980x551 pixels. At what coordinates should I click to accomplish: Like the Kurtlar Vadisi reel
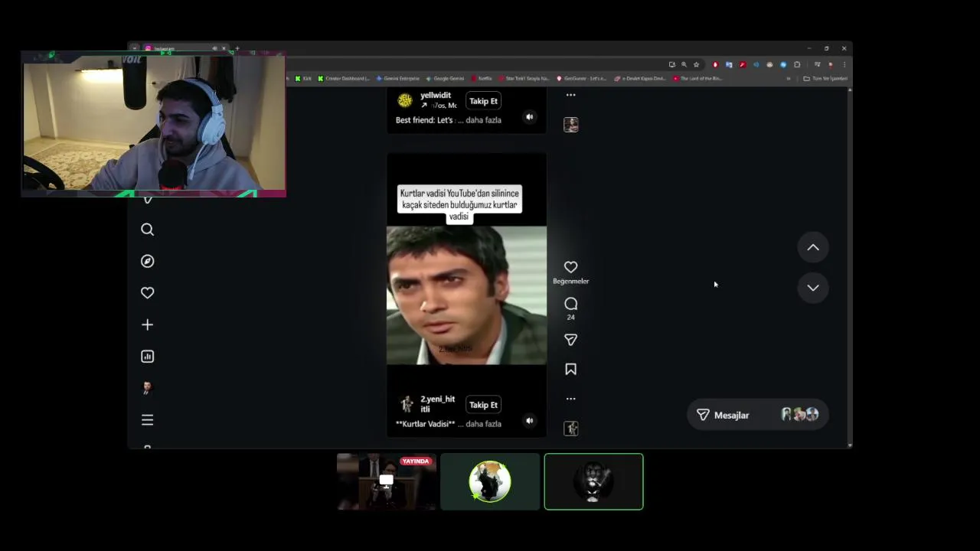pos(570,267)
